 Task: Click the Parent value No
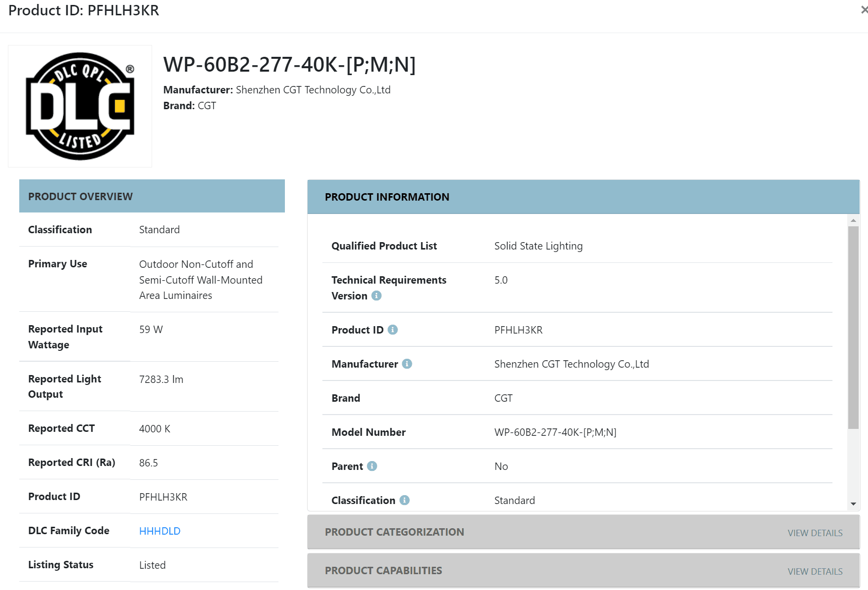(x=501, y=466)
